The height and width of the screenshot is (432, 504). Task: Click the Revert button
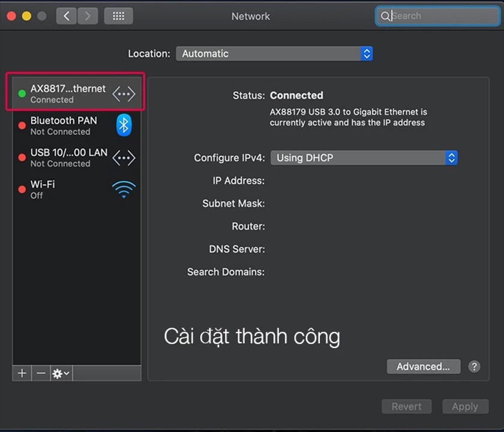[x=406, y=406]
